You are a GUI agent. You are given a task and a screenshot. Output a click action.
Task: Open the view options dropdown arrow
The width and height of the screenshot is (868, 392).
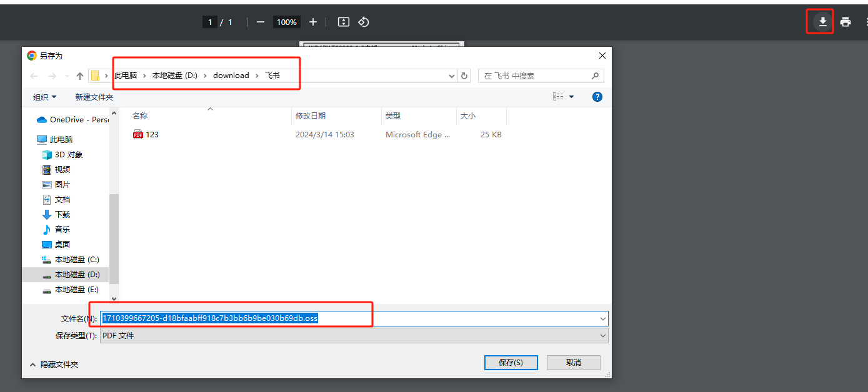click(x=571, y=97)
